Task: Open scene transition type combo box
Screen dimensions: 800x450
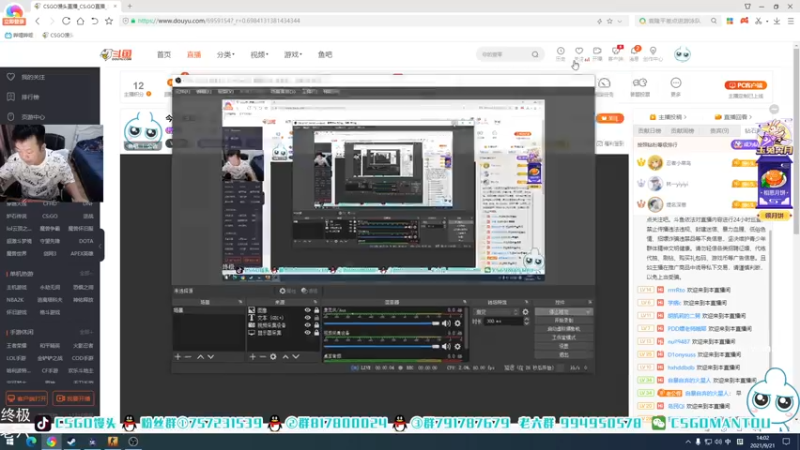Action: tap(496, 312)
